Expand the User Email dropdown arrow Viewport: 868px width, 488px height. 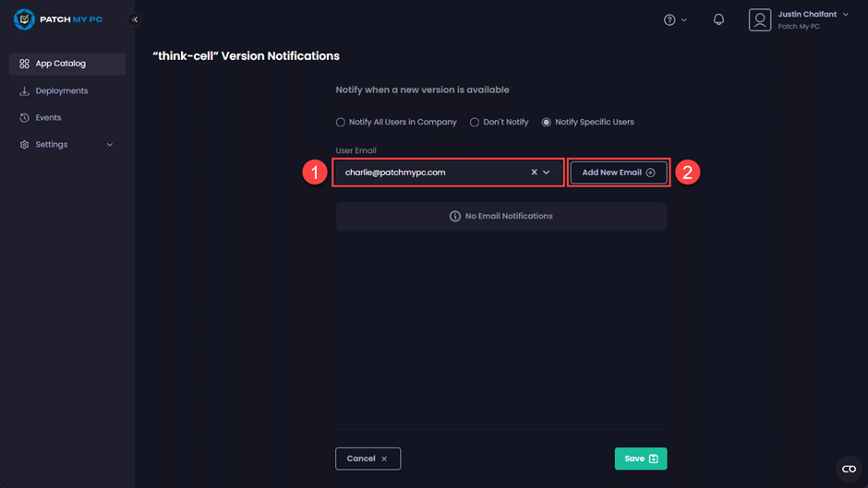[x=547, y=173]
